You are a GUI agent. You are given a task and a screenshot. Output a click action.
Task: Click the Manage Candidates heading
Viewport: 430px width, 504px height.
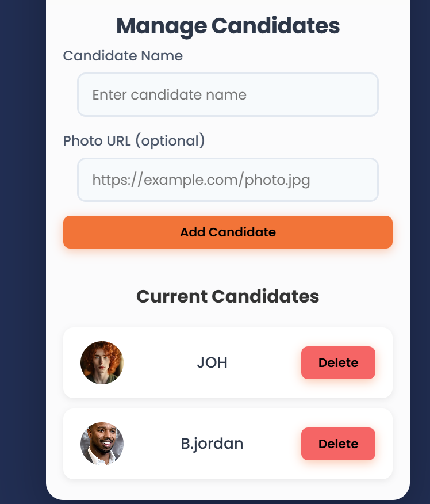(x=228, y=26)
